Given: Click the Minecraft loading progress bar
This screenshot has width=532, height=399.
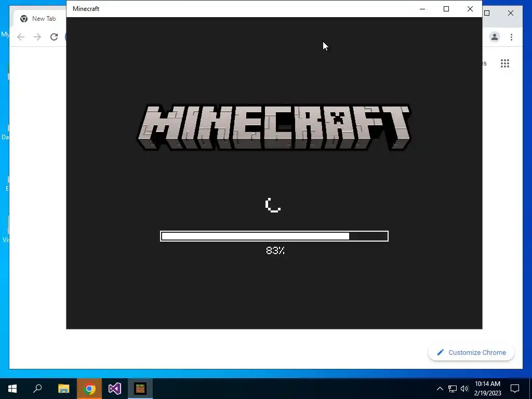Looking at the screenshot, I should pos(274,236).
